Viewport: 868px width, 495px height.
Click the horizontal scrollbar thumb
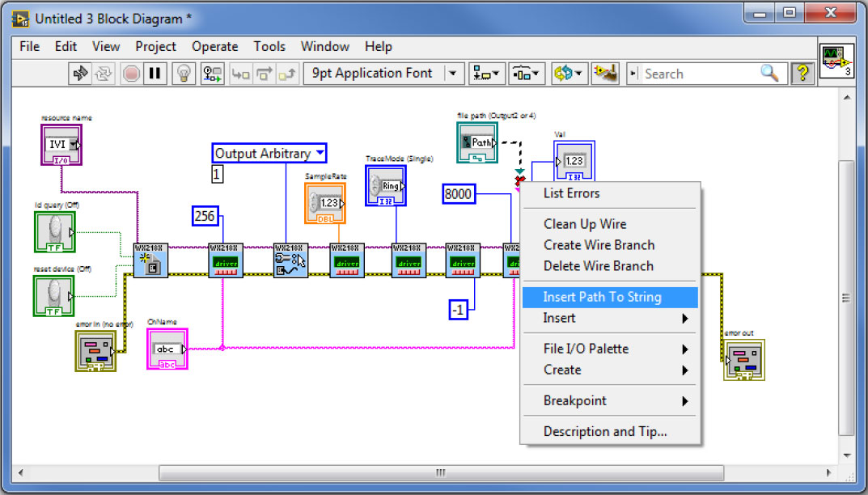(441, 472)
